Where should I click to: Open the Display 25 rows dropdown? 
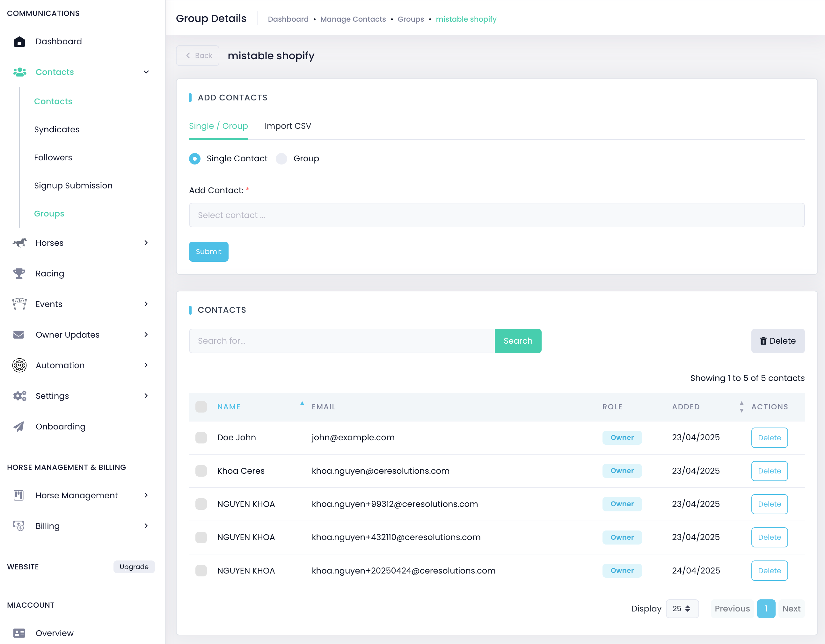[x=682, y=609]
